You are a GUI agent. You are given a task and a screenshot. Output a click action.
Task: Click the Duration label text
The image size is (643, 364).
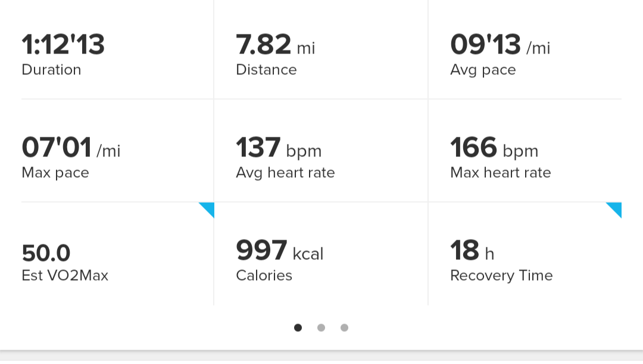(x=51, y=70)
